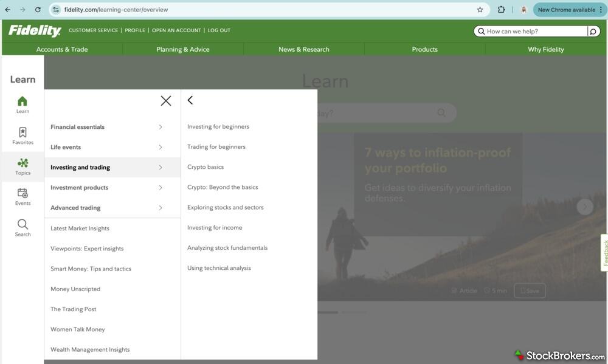This screenshot has width=608, height=364.
Task: Click the Learn home icon in sidebar
Action: (x=22, y=101)
